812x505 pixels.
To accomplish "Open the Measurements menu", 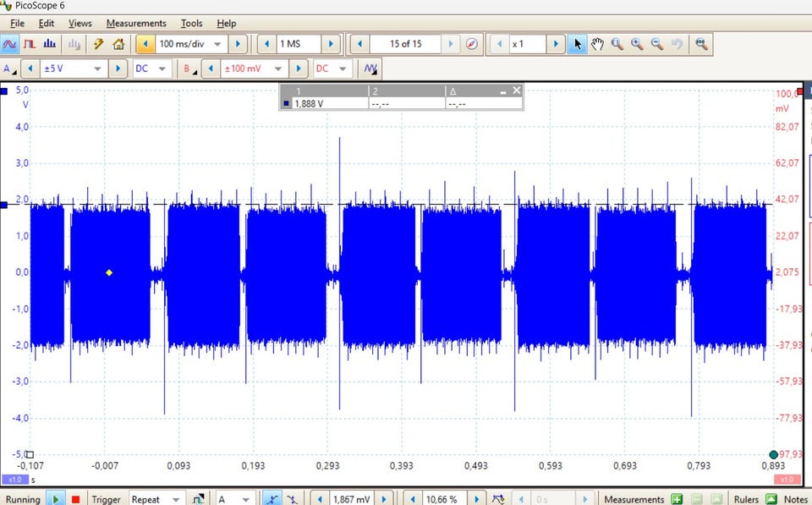I will (x=135, y=23).
